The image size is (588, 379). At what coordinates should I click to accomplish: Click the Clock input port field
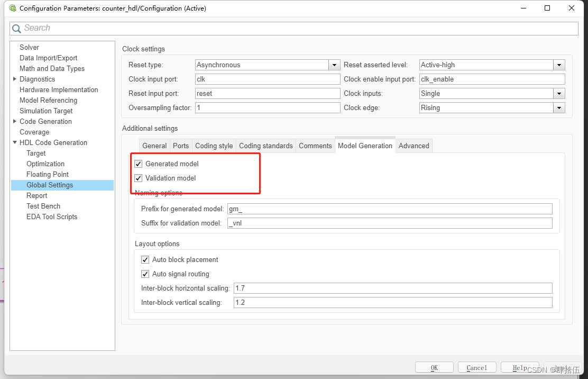[x=268, y=79]
